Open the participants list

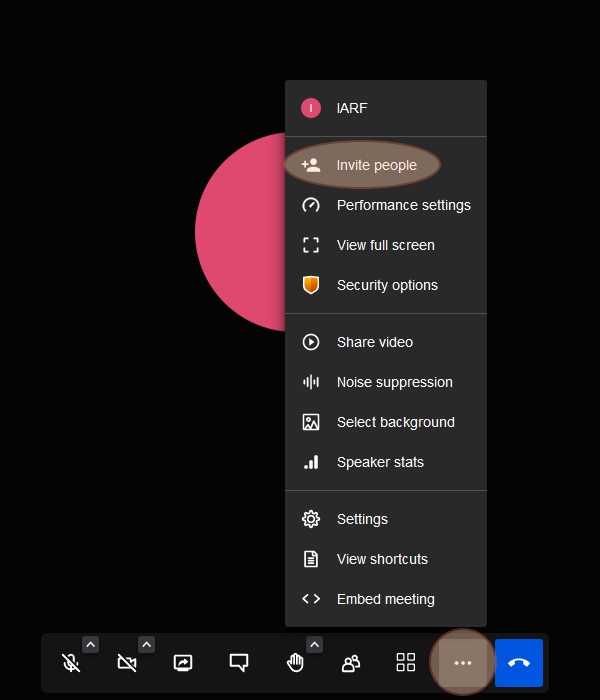pos(351,663)
